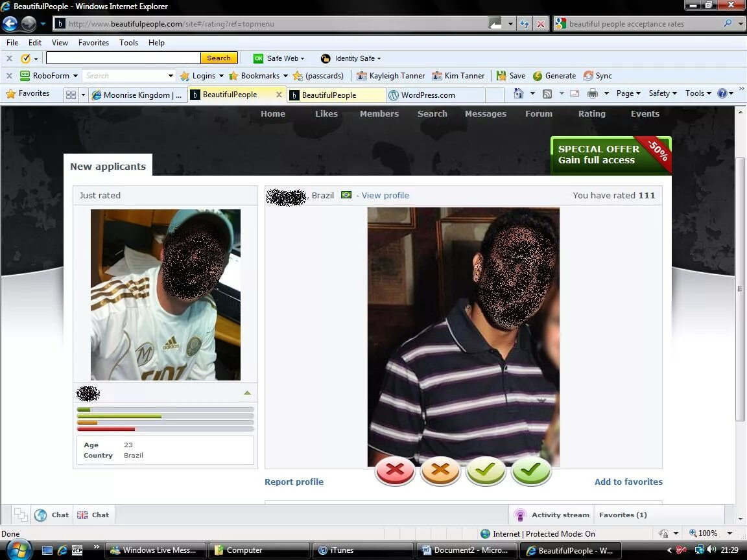This screenshot has width=747, height=560.
Task: Click the light green check rating button
Action: [x=486, y=471]
